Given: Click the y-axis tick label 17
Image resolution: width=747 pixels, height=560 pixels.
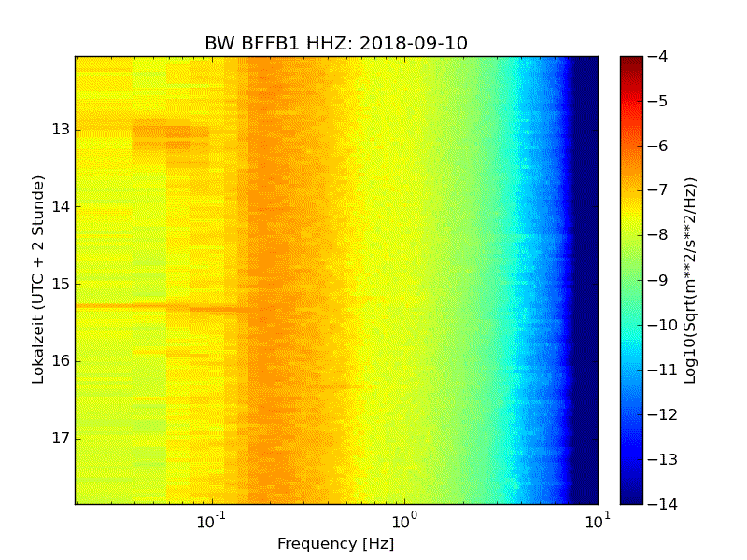Looking at the screenshot, I should click(x=61, y=438).
